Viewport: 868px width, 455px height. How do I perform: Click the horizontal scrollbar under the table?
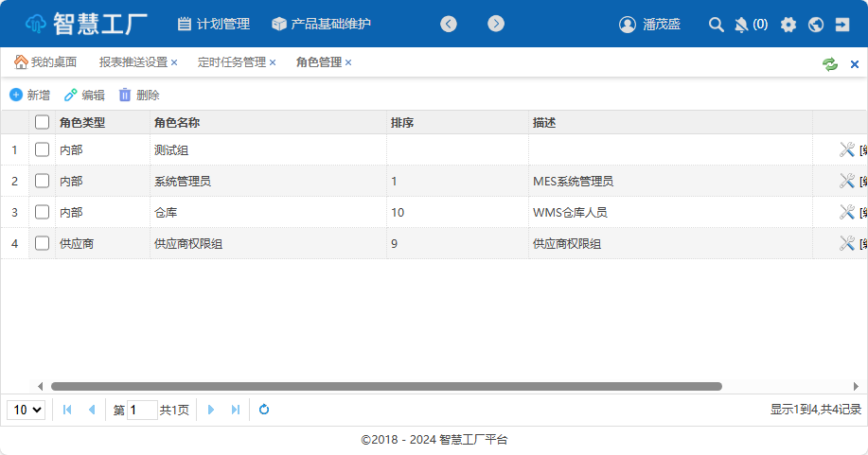tap(386, 386)
